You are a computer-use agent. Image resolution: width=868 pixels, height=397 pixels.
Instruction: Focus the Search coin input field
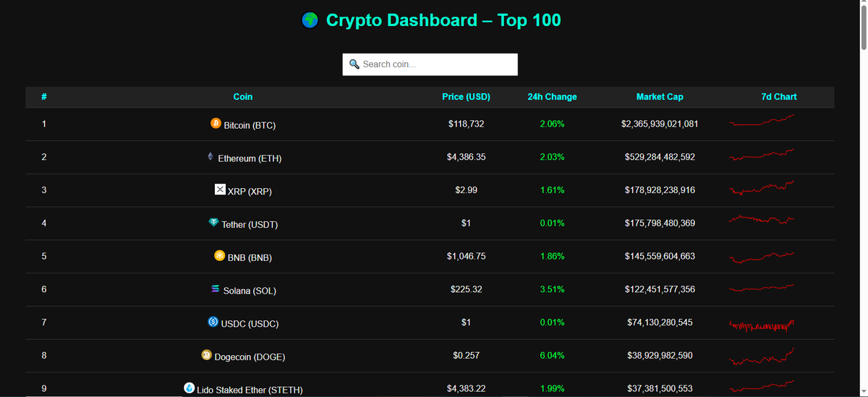(x=430, y=64)
